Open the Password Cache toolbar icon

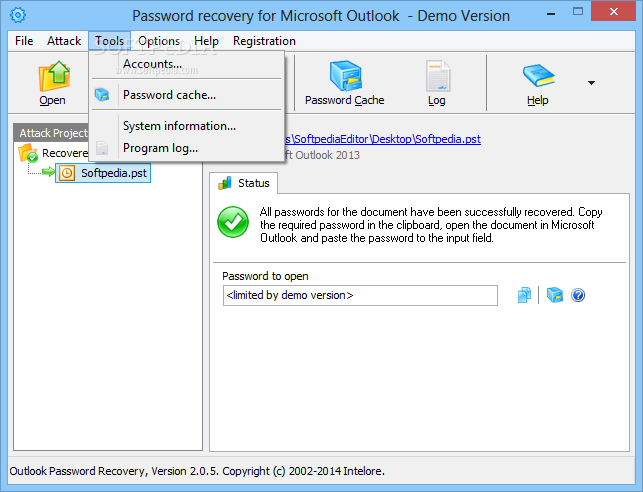[x=346, y=76]
